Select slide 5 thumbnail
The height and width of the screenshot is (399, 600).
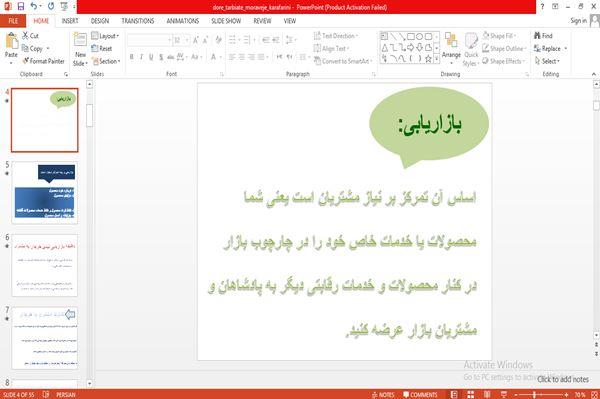coord(45,192)
